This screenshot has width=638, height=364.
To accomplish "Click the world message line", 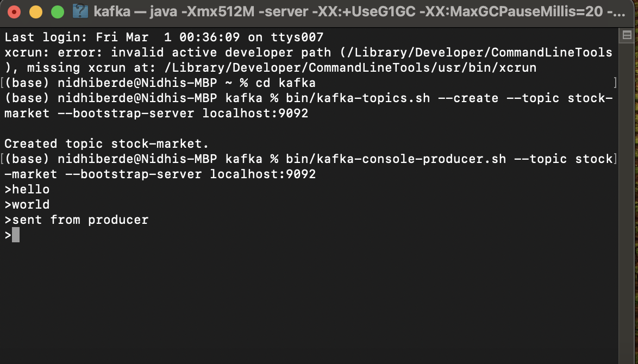I will point(27,205).
